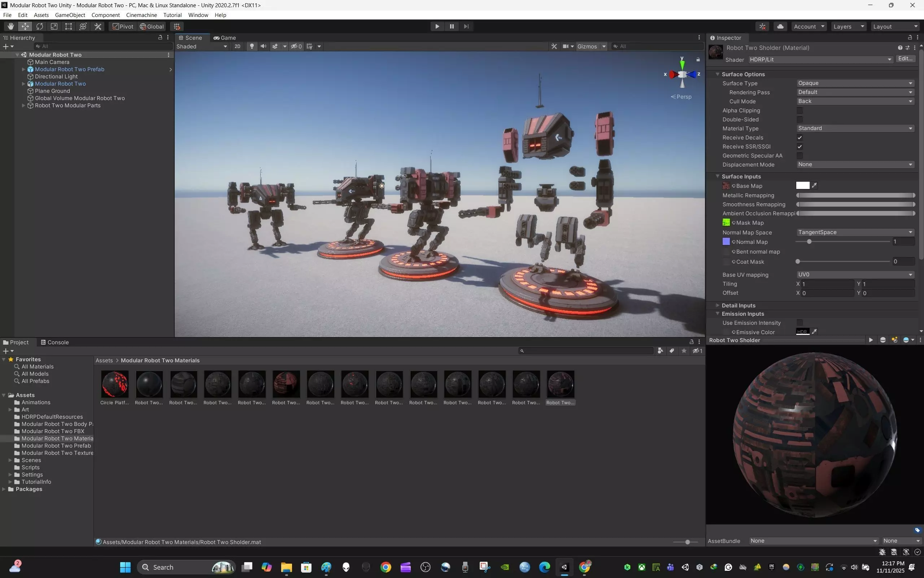Uncheck Receive Decals
The image size is (924, 578).
(x=800, y=138)
